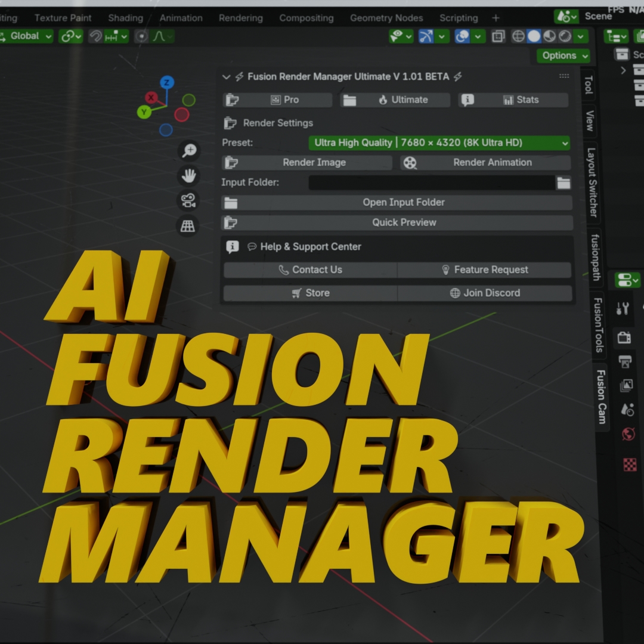
Task: Click the red X axis on the gizmo
Action: (151, 98)
